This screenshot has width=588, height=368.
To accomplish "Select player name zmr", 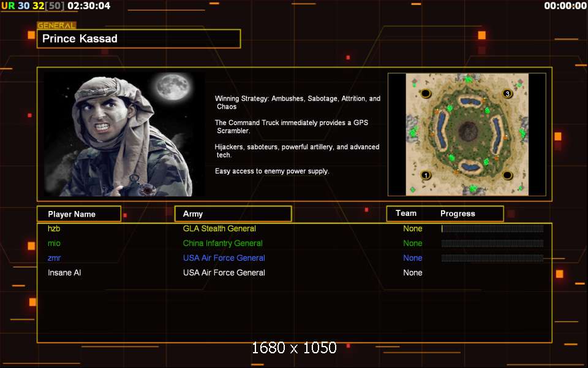I will [x=54, y=258].
